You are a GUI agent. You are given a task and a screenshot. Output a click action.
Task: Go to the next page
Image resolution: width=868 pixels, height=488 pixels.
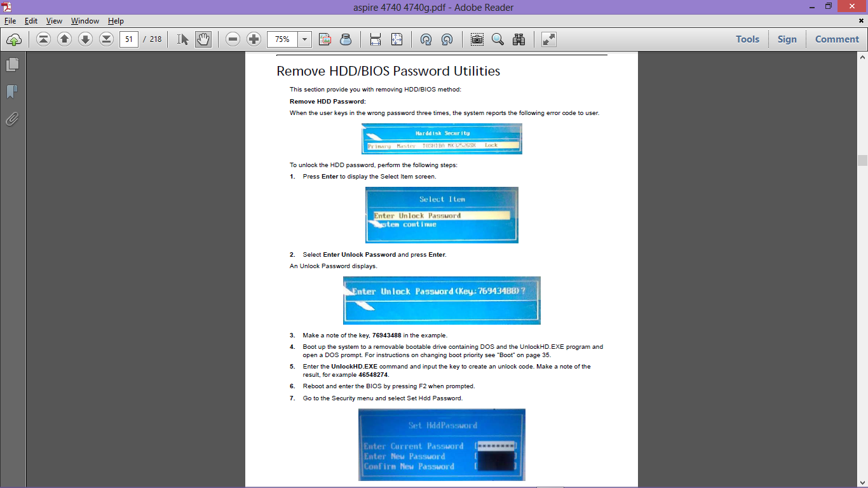85,39
